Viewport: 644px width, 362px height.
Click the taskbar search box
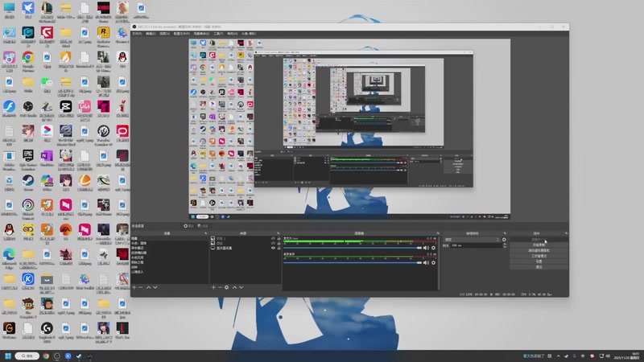click(27, 356)
